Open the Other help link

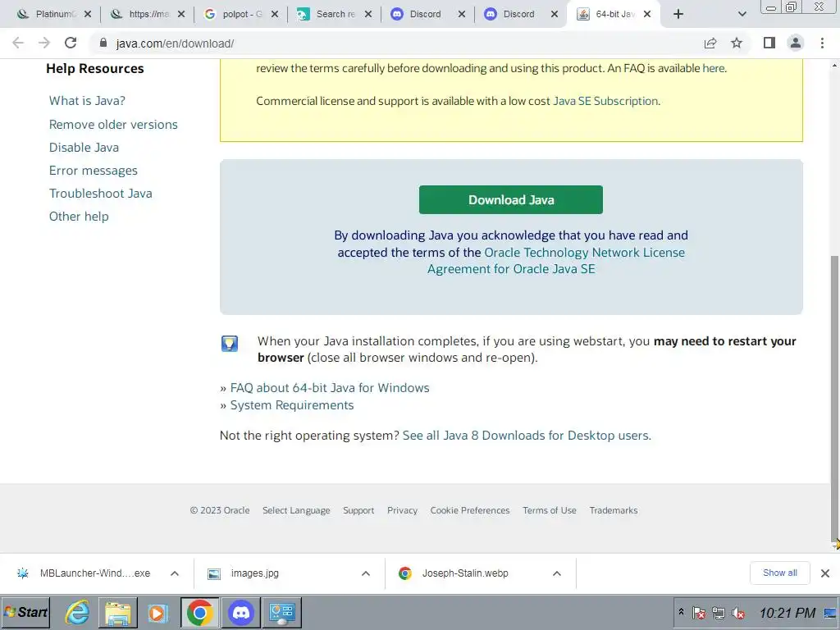click(x=79, y=217)
